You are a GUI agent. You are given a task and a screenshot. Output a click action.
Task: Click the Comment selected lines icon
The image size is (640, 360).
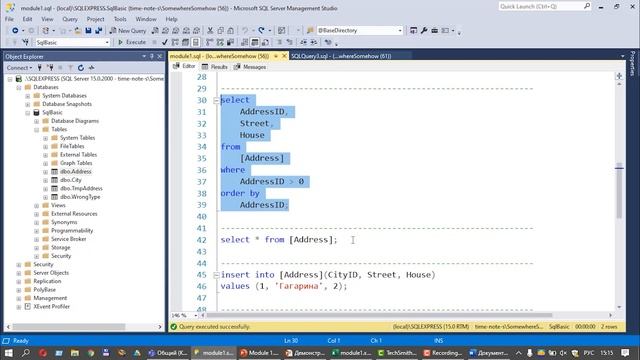pos(280,42)
